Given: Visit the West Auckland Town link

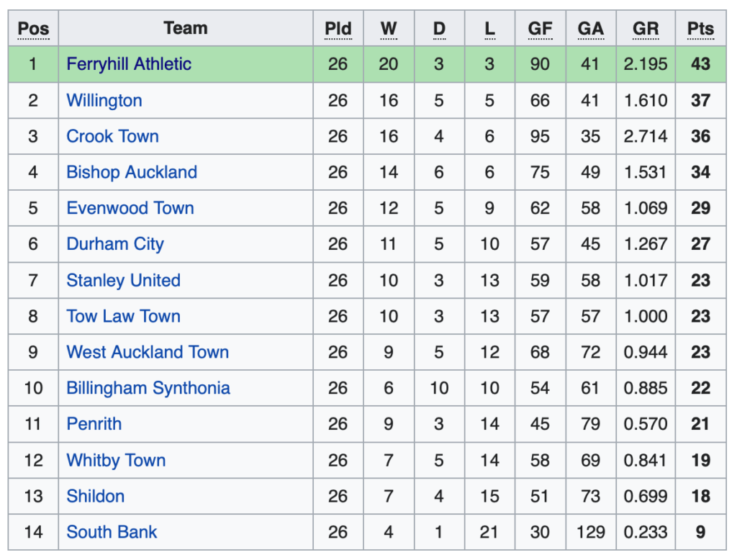Looking at the screenshot, I should pos(148,352).
